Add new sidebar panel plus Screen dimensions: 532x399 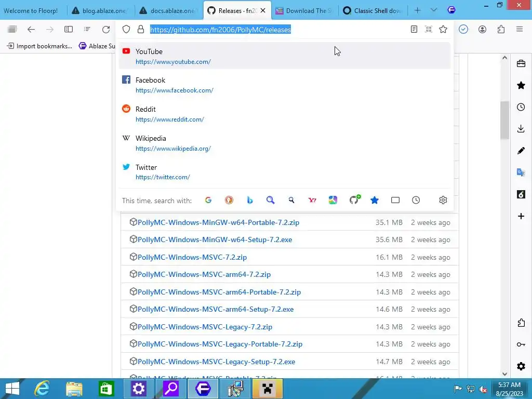521,216
